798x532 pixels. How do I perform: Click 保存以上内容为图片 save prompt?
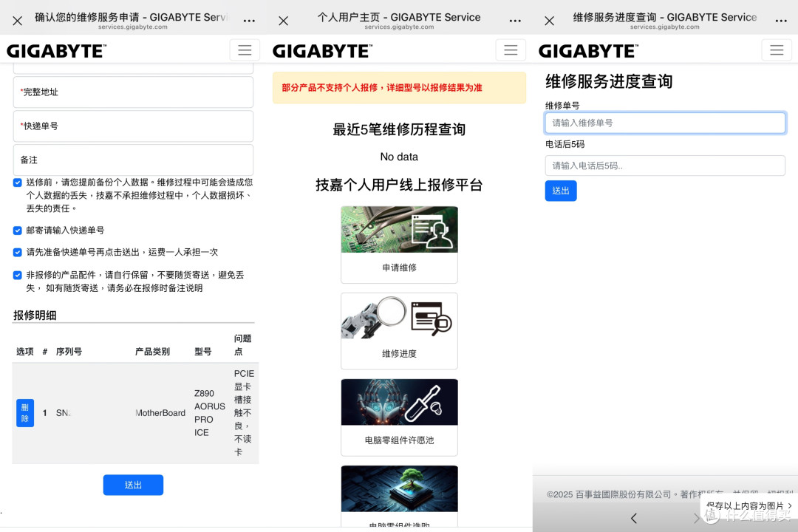coord(749,505)
